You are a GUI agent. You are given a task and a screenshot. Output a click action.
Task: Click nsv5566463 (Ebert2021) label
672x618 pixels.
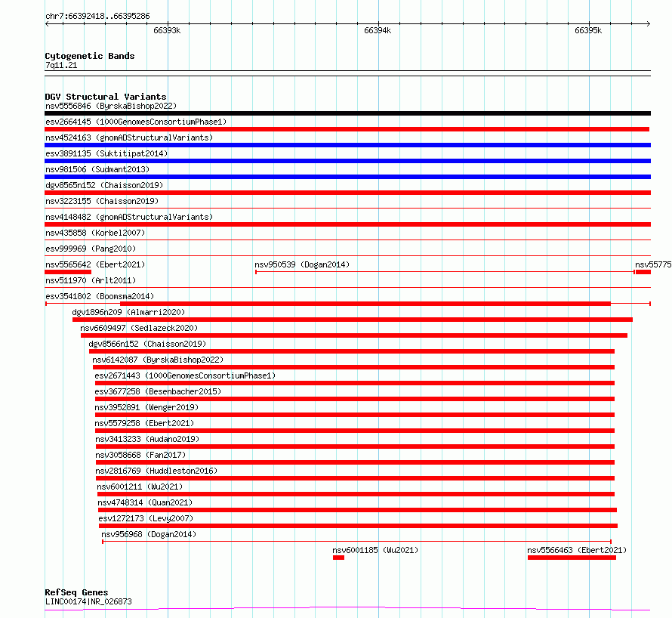coord(577,550)
